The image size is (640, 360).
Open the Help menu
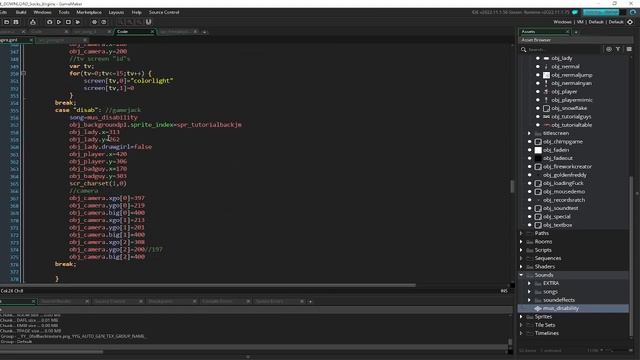(x=137, y=12)
